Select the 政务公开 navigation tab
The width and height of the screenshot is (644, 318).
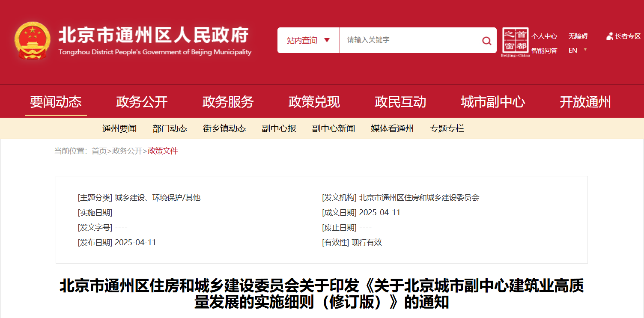click(142, 102)
